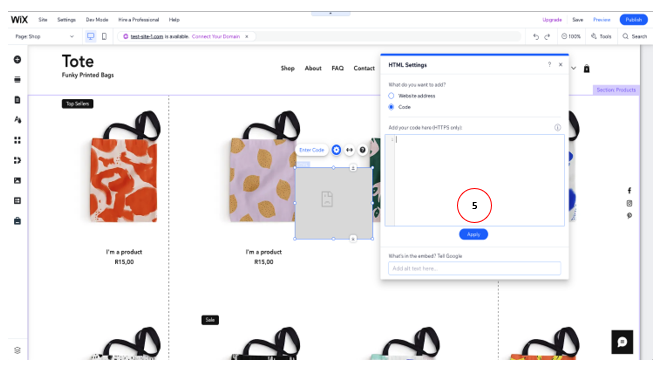
Task: Open the Page: Shop dropdown
Action: [x=44, y=36]
